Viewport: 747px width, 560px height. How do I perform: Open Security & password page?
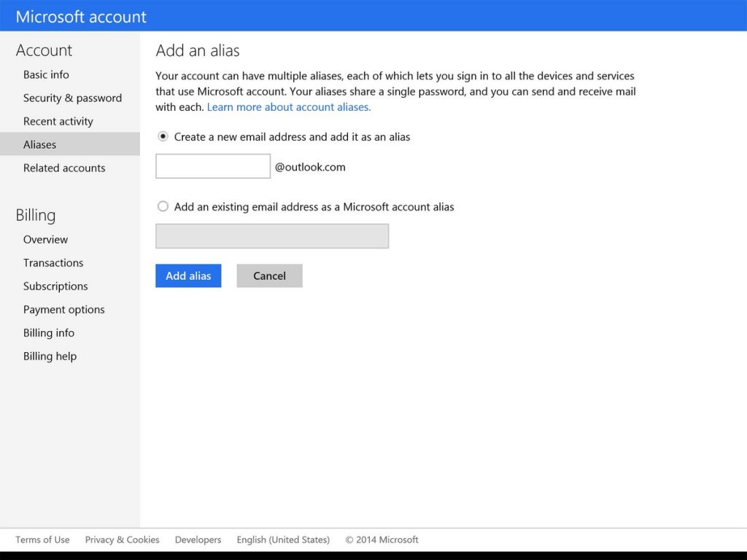pos(72,98)
